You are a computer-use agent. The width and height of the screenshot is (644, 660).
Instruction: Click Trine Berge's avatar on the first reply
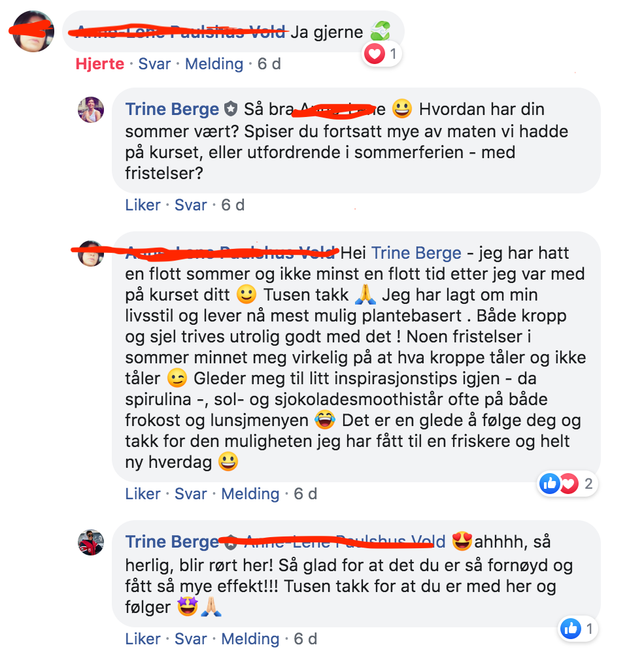91,110
